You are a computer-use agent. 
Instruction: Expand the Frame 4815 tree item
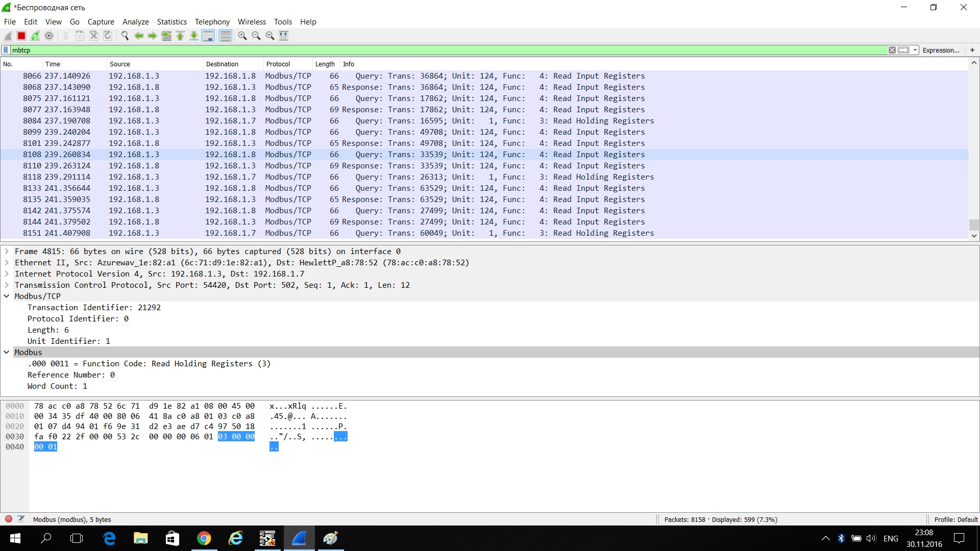pos(7,252)
